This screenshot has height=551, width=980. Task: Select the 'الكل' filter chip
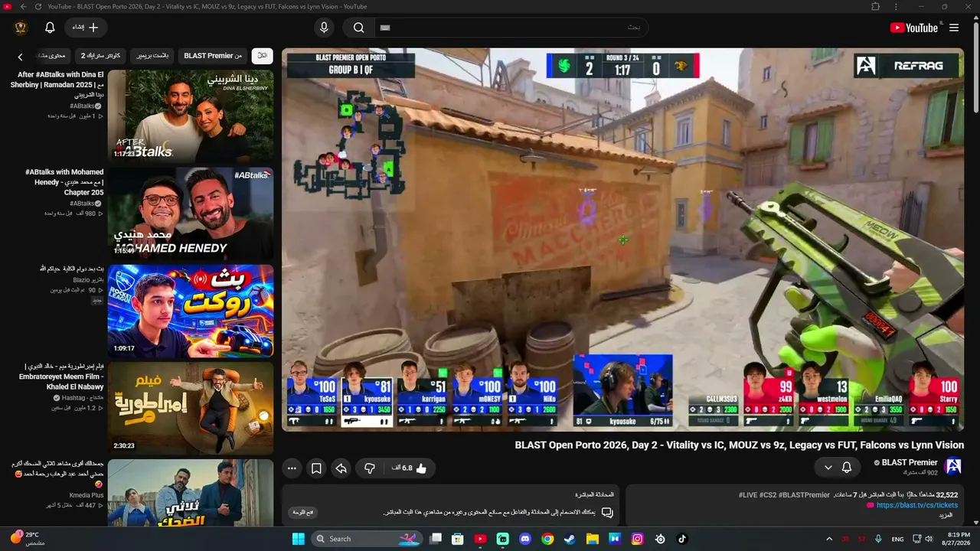point(263,56)
